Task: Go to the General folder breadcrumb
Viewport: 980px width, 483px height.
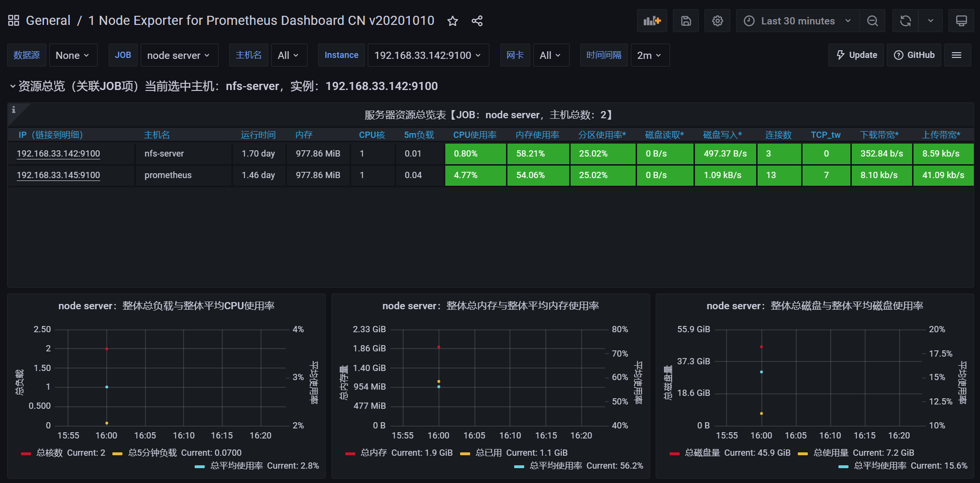Action: tap(48, 20)
